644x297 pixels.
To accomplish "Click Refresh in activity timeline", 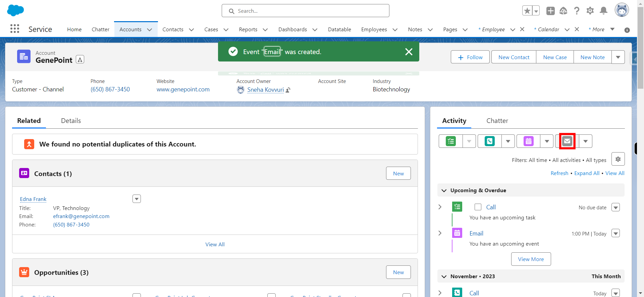I will click(559, 173).
